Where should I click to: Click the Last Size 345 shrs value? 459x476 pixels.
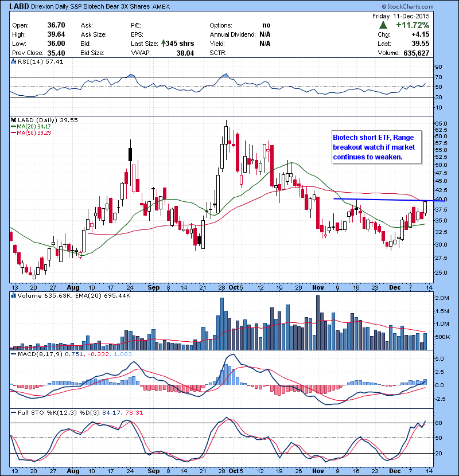(180, 44)
